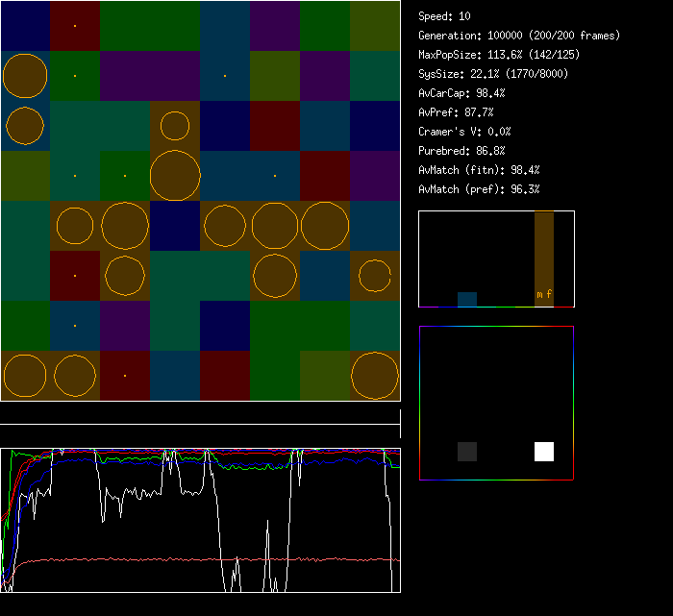Screen dimensions: 673x616
Task: Click the dot in the bottom-row dark red cell
Action: (x=125, y=376)
